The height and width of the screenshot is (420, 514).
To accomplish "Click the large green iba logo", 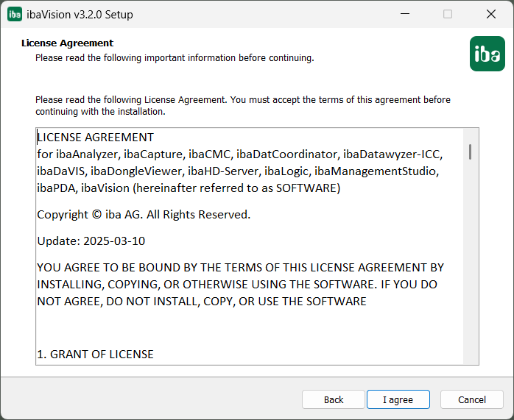I will coord(487,54).
